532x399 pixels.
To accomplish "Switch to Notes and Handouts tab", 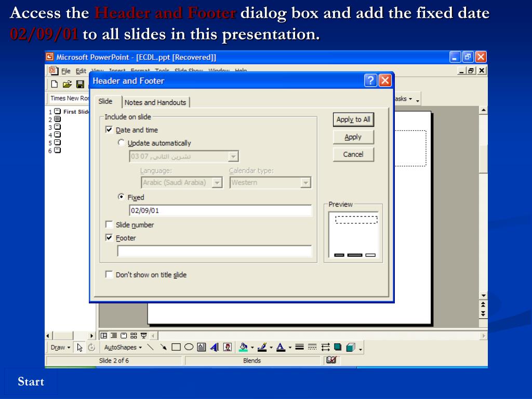I will tap(155, 102).
